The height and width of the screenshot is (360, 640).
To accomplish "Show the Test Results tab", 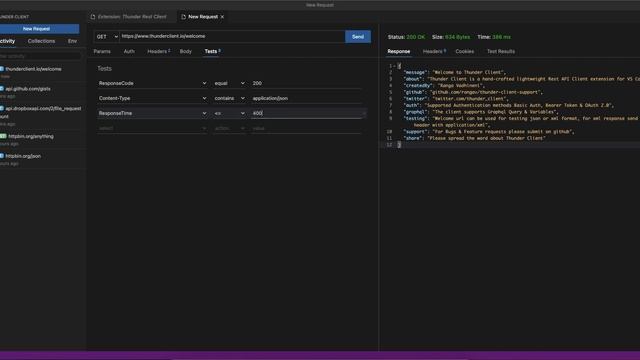I will (500, 51).
